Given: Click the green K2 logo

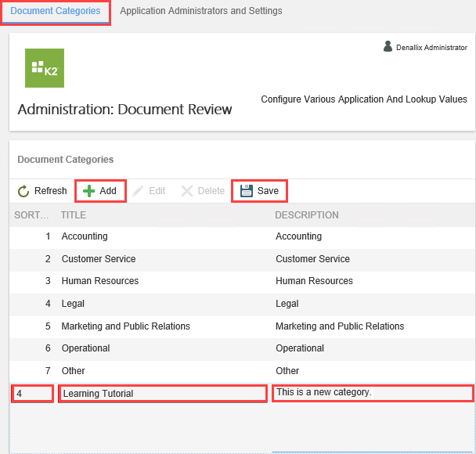Looking at the screenshot, I should coord(45,68).
